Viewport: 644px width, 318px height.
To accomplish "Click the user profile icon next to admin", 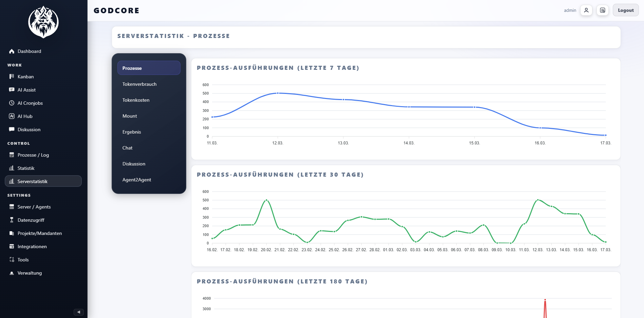I will point(586,10).
